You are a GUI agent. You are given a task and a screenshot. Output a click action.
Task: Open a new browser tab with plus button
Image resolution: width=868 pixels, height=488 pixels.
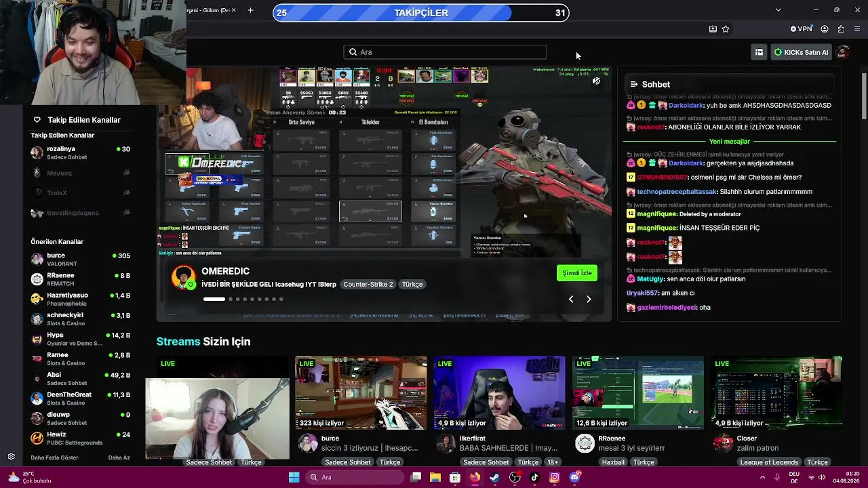point(250,10)
